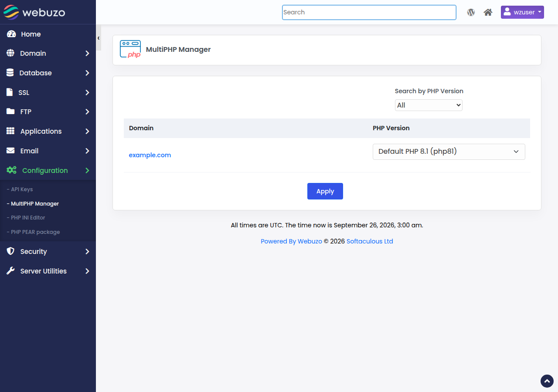
Task: Click the scroll-to-top arrow button
Action: [x=547, y=381]
